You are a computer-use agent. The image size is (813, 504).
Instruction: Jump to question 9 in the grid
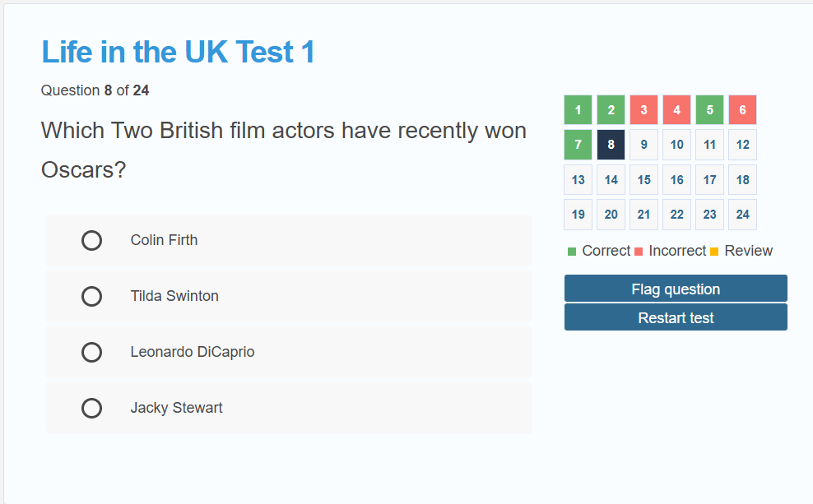coord(644,145)
